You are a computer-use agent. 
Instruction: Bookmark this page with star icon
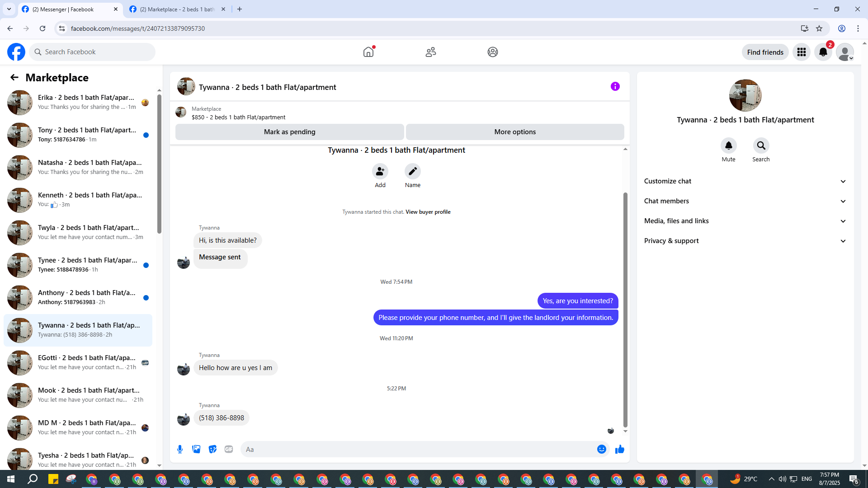point(819,28)
